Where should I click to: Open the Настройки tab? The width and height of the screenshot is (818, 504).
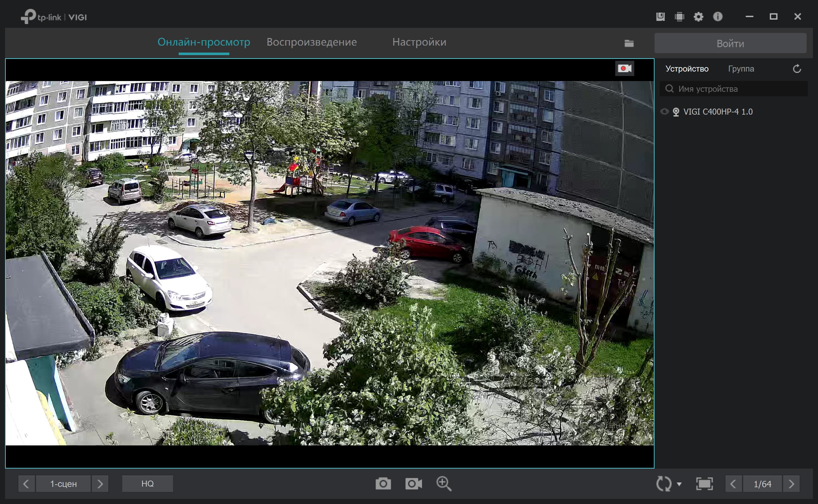point(419,42)
